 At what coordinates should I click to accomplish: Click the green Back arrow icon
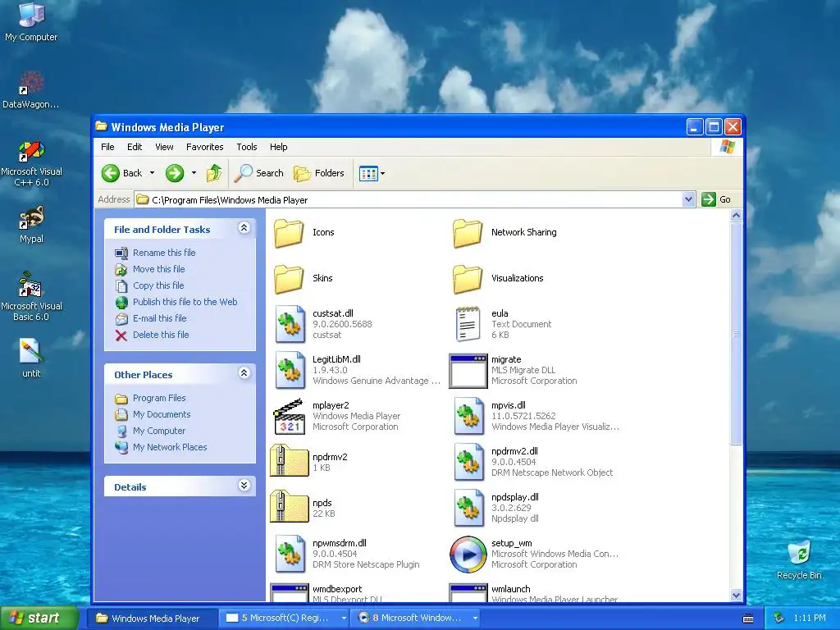[111, 173]
